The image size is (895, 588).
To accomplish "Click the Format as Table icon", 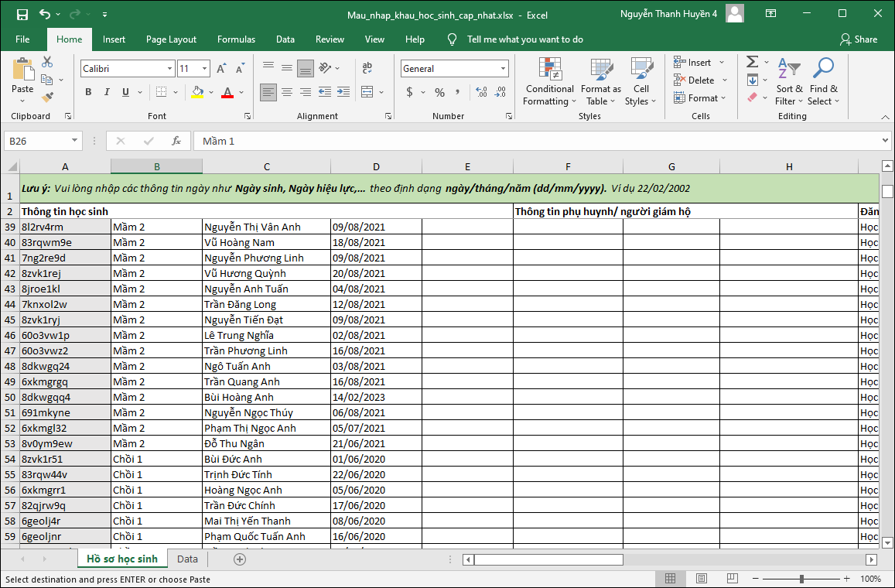I will coord(601,82).
